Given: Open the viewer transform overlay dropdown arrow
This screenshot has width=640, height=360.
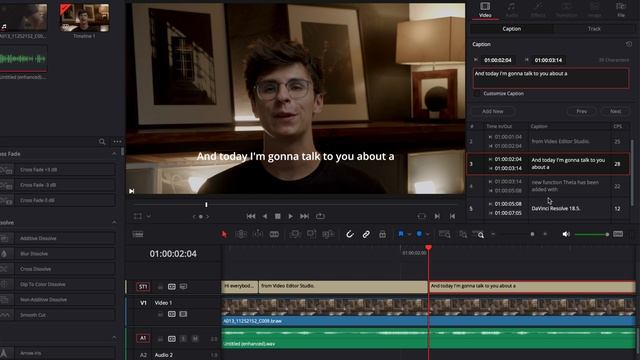Looking at the screenshot, I should pyautogui.click(x=149, y=216).
